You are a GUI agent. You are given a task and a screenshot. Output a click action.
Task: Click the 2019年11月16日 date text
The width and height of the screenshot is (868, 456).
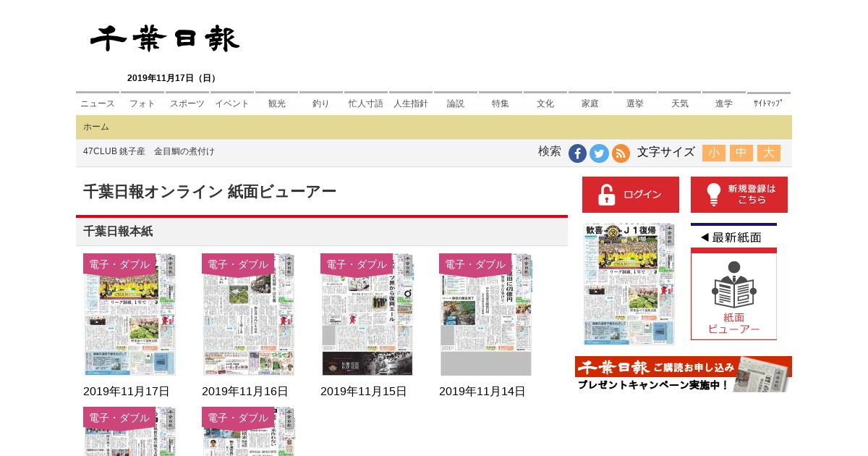click(x=245, y=392)
